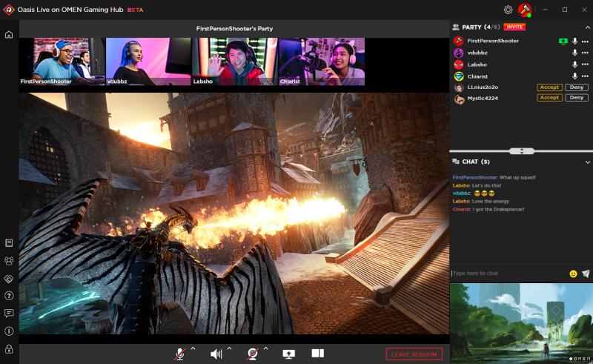
Task: Open the more options menu for Labsho
Action: tap(585, 64)
